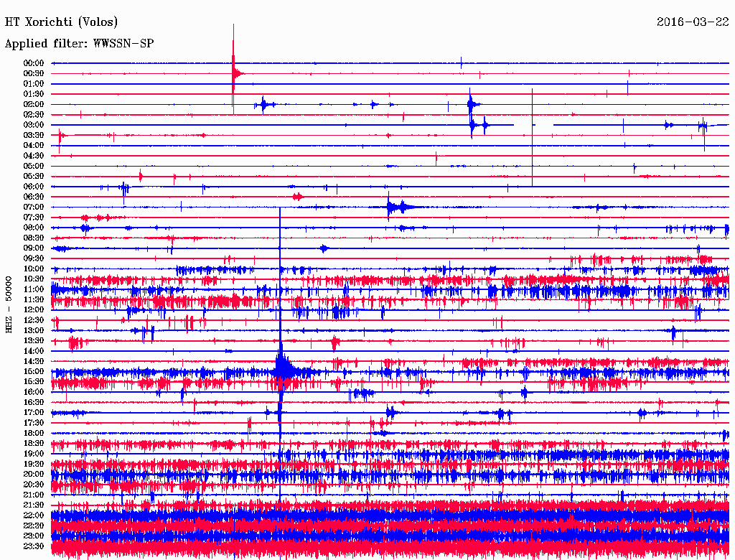Click the HHZ - 50000 axis label
This screenshot has height=560, width=735.
(9, 304)
